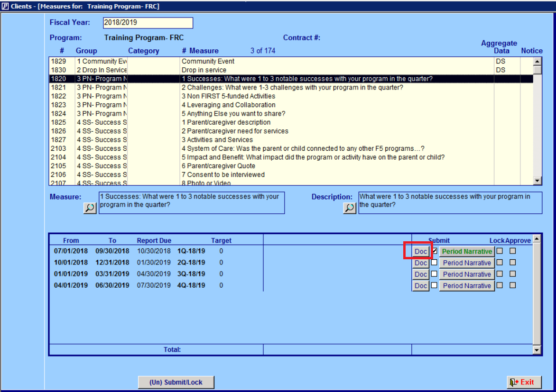
Task: Tick the Lock checkbox for 1Q-18/19
Action: click(500, 251)
